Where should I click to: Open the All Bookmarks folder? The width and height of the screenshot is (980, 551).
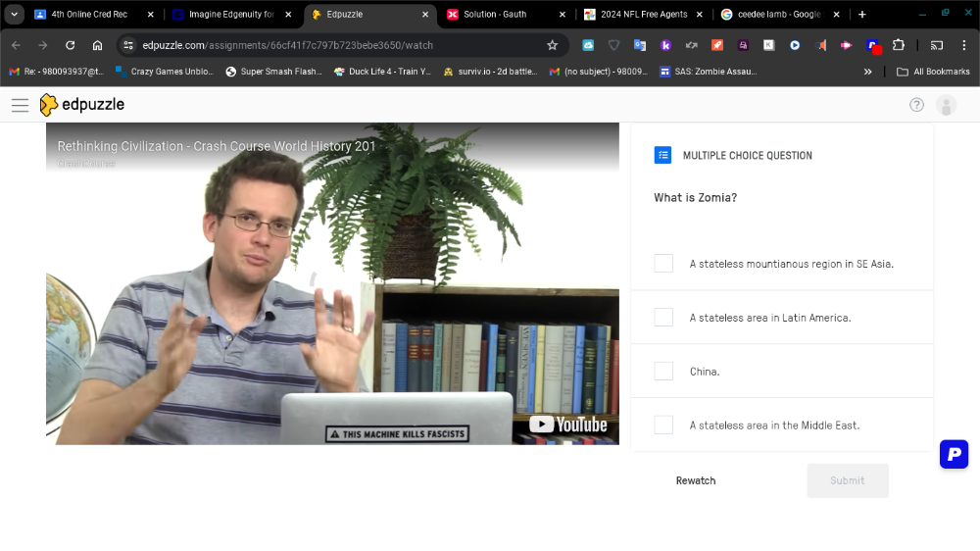pyautogui.click(x=933, y=72)
